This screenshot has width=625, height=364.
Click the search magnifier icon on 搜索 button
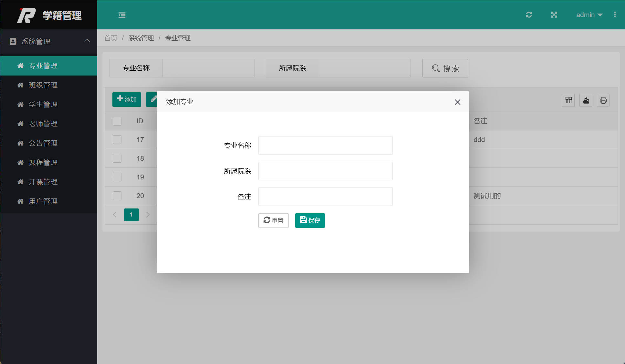coord(435,68)
